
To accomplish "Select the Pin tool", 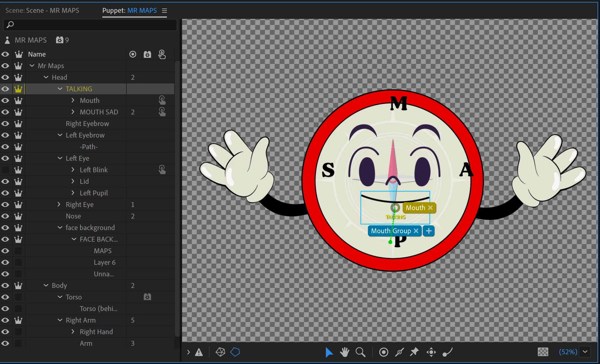I will [x=414, y=352].
